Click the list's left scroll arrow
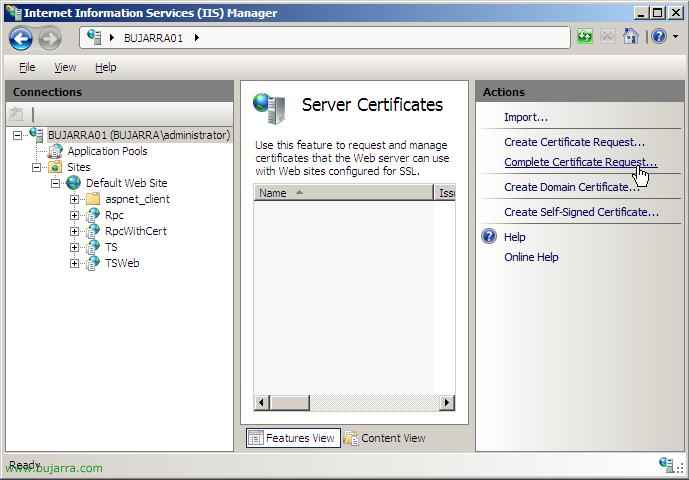This screenshot has width=689, height=480. [x=261, y=402]
